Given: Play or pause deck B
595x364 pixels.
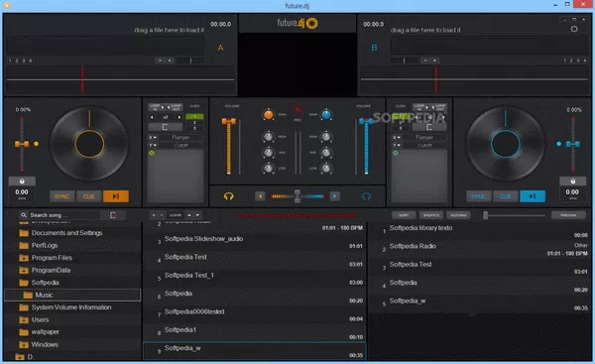Looking at the screenshot, I should 533,196.
